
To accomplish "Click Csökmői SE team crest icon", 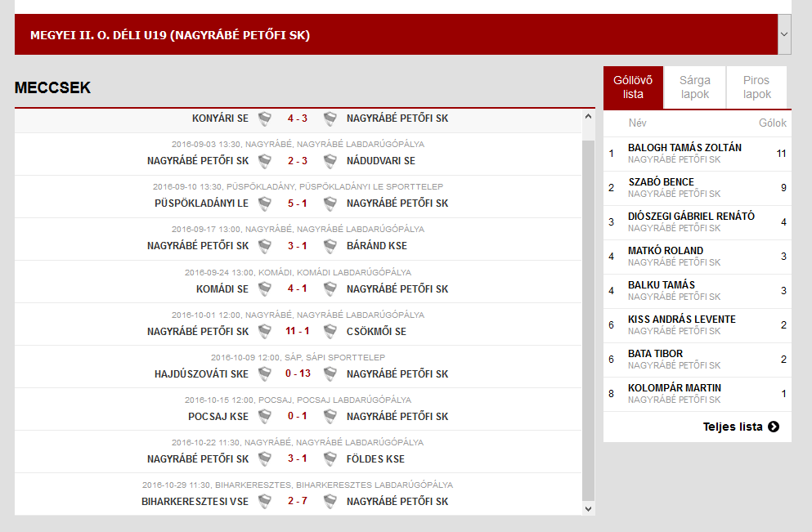I will tap(330, 331).
